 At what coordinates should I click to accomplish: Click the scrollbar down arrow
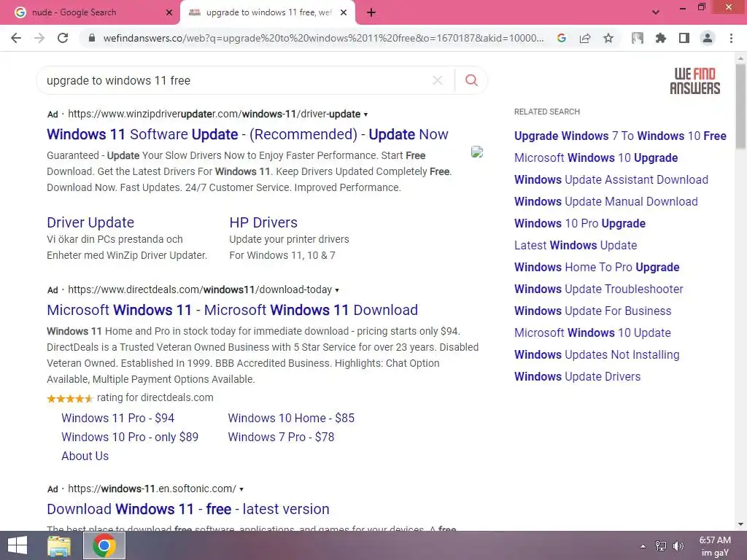pos(740,524)
